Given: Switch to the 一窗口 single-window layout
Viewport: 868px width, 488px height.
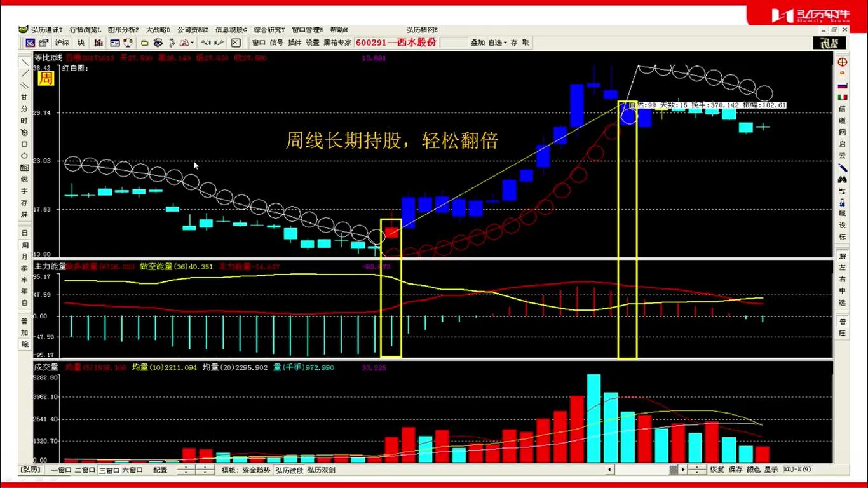Looking at the screenshot, I should tap(62, 470).
